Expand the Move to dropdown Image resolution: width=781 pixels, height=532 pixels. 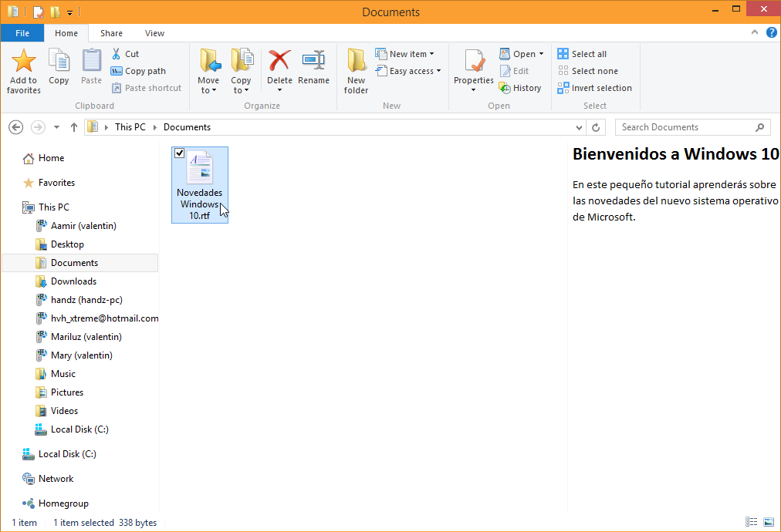click(x=208, y=90)
